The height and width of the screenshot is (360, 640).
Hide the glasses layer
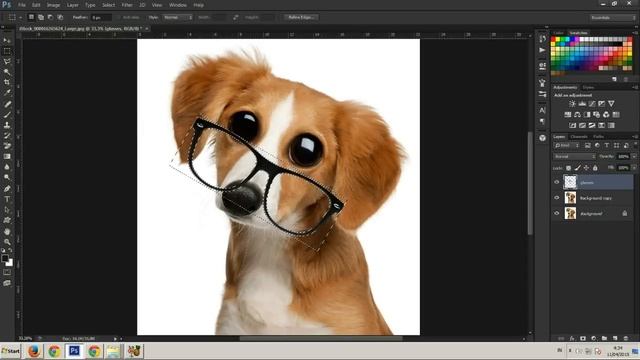[x=557, y=182]
